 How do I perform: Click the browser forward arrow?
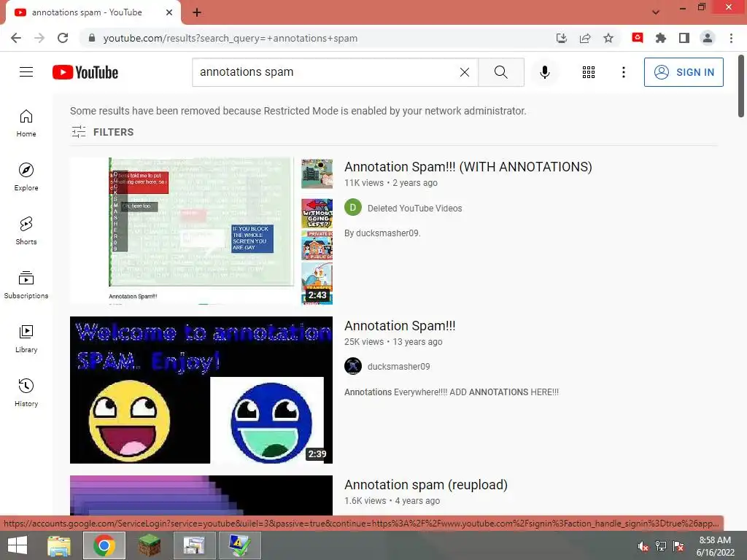coord(39,38)
